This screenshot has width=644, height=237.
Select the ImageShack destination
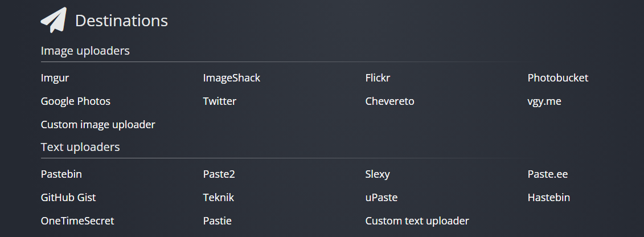tap(231, 78)
